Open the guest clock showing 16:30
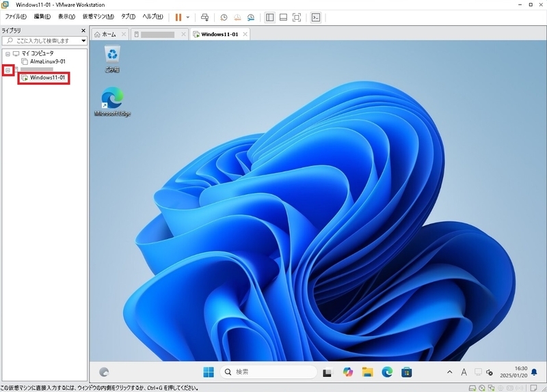The height and width of the screenshot is (392, 547). pos(513,372)
